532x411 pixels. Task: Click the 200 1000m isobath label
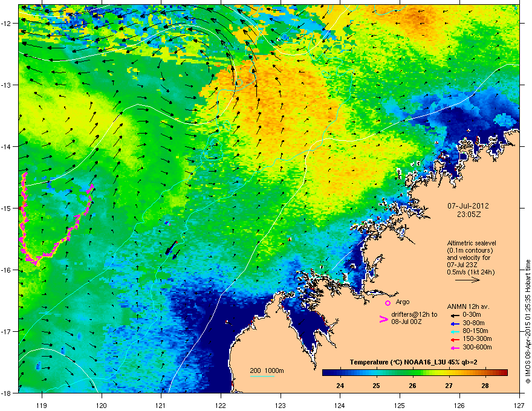[x=267, y=371]
